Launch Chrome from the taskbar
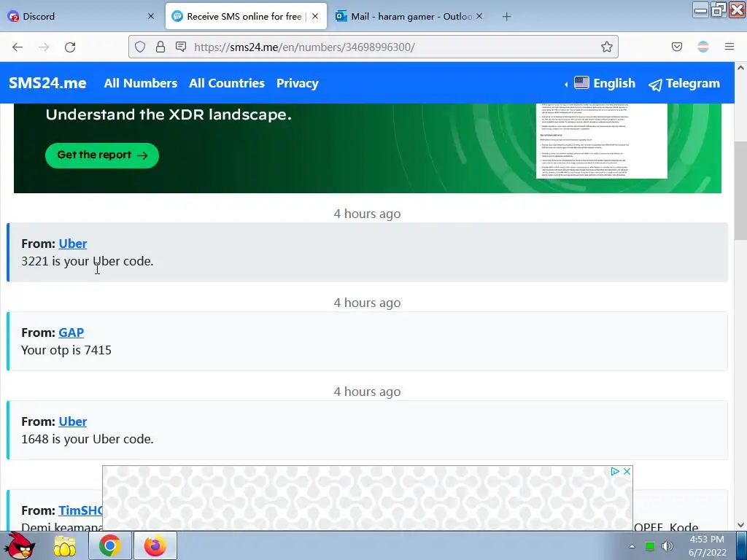 (109, 545)
